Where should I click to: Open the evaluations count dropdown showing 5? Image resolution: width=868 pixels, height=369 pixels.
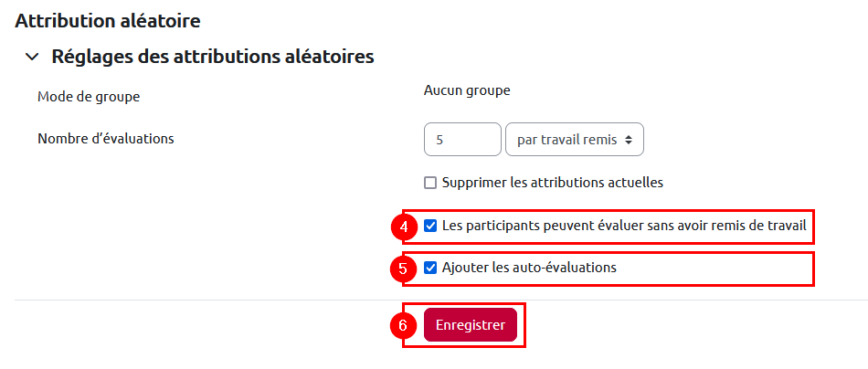(x=462, y=140)
